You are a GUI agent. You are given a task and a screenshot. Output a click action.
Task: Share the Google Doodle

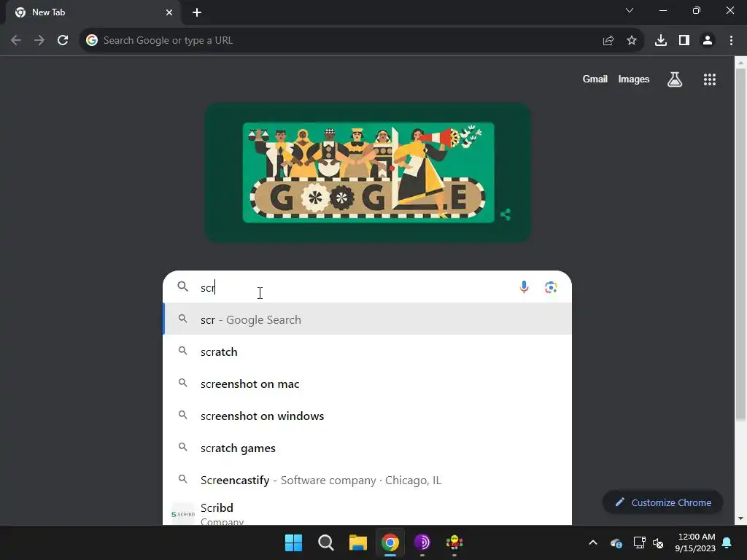pos(506,215)
